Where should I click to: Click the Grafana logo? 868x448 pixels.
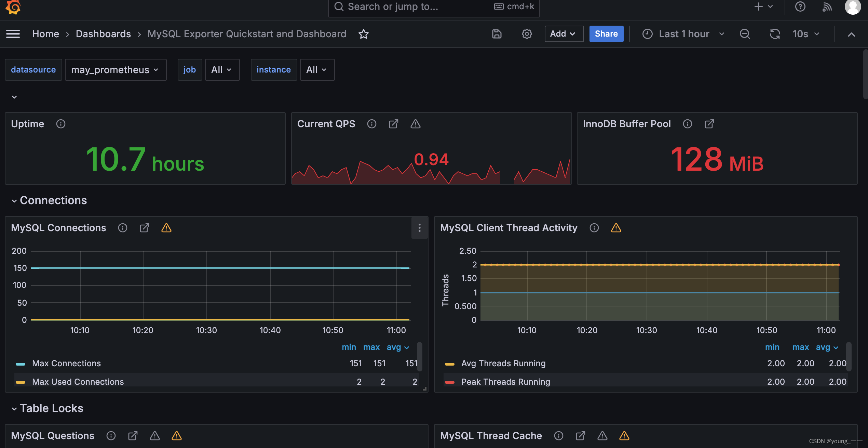13,7
